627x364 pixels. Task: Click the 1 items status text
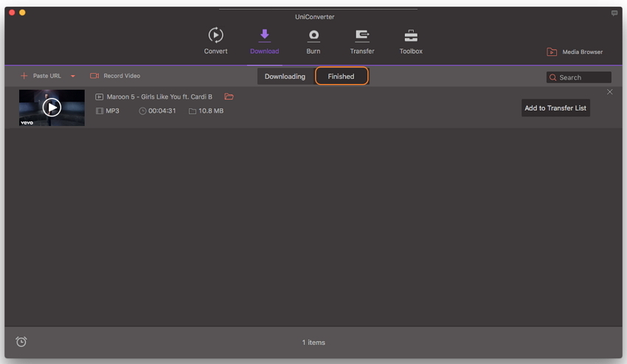click(x=313, y=343)
